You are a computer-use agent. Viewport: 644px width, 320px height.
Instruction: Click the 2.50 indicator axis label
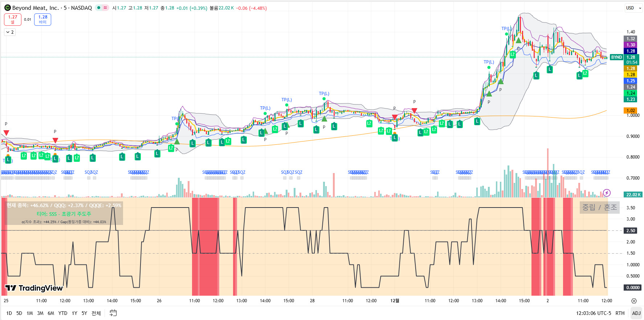pos(631,231)
